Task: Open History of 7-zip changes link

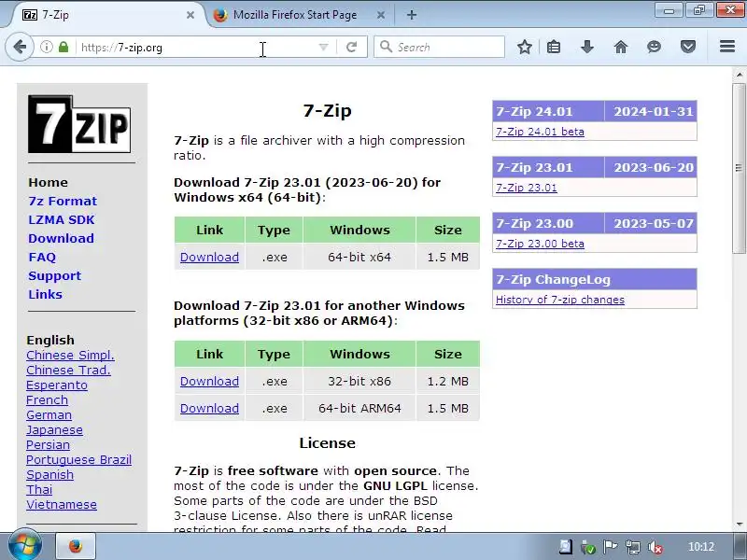Action: (559, 300)
